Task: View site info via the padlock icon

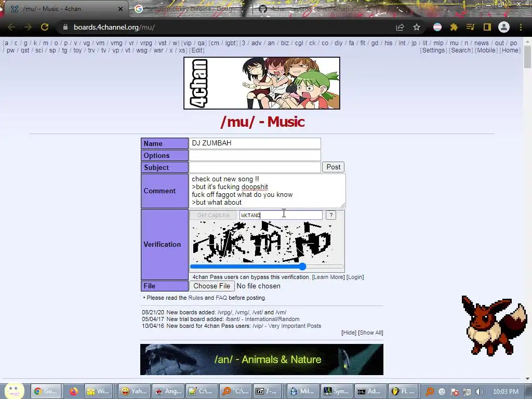Action: (x=65, y=27)
